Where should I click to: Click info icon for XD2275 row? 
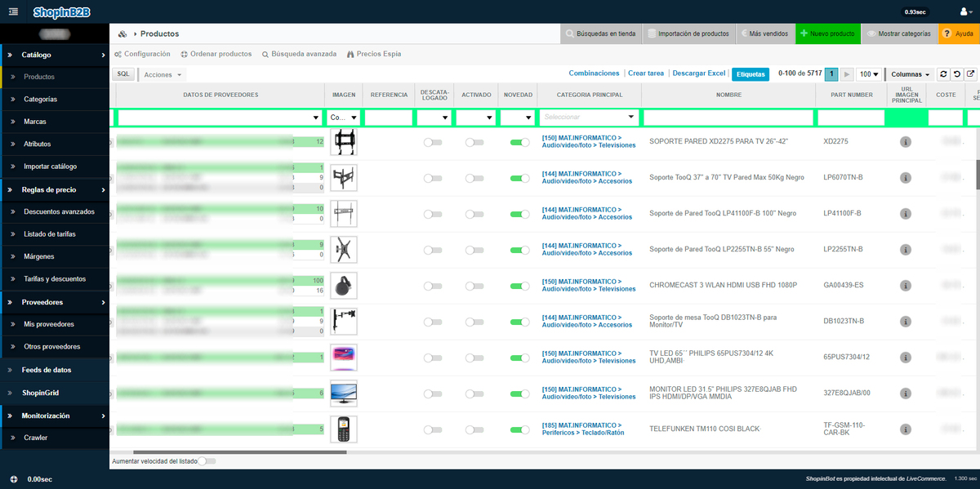coord(906,142)
